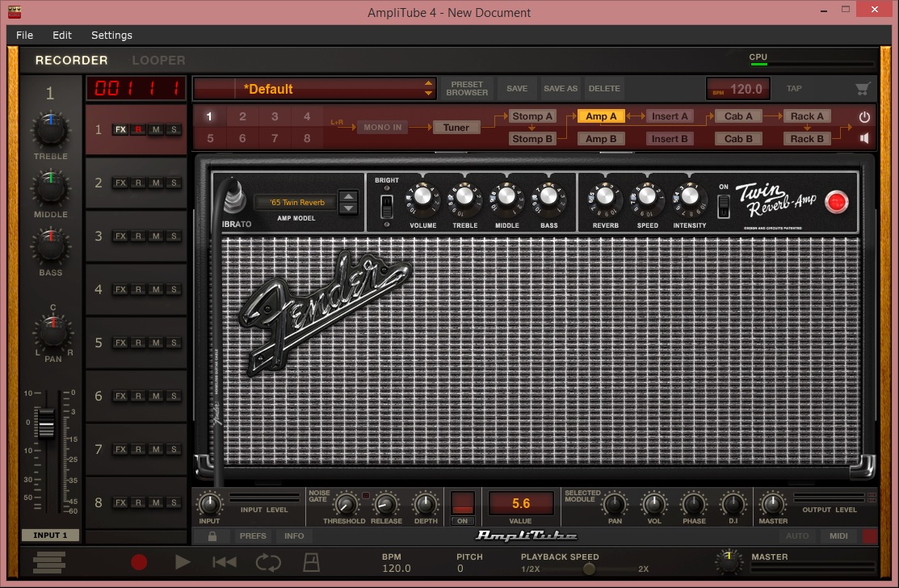Image resolution: width=899 pixels, height=588 pixels.
Task: Click the selected module PHASE knob
Action: point(694,504)
